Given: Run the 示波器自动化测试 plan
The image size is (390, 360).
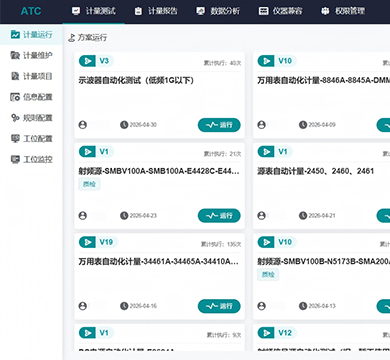Looking at the screenshot, I should pyautogui.click(x=219, y=125).
